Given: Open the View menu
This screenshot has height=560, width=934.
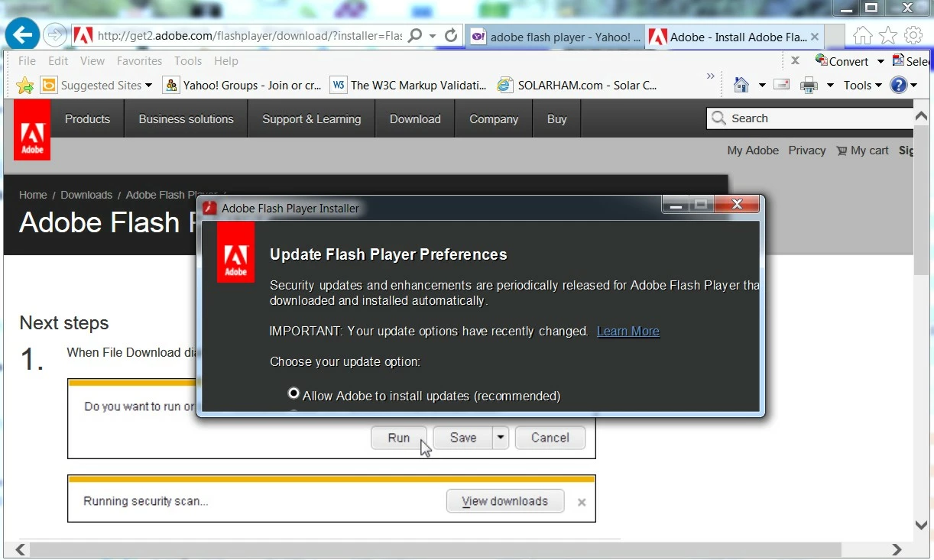Looking at the screenshot, I should [92, 61].
